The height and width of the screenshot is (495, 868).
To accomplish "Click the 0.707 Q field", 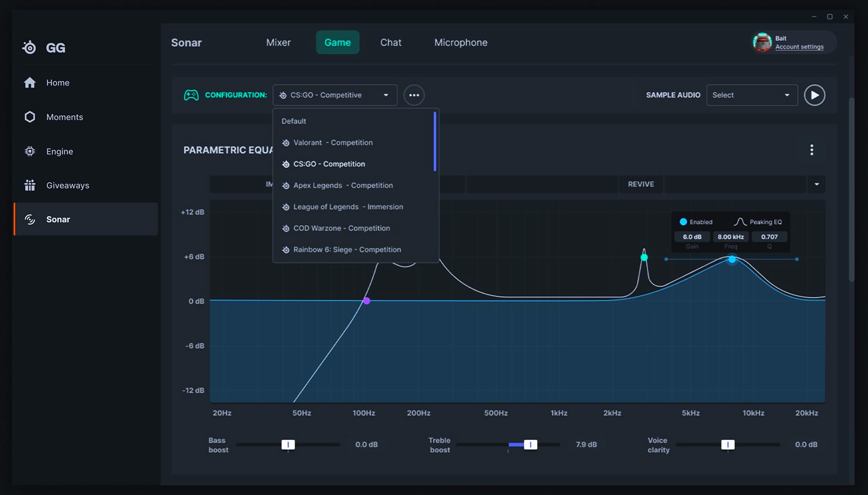I will (769, 237).
